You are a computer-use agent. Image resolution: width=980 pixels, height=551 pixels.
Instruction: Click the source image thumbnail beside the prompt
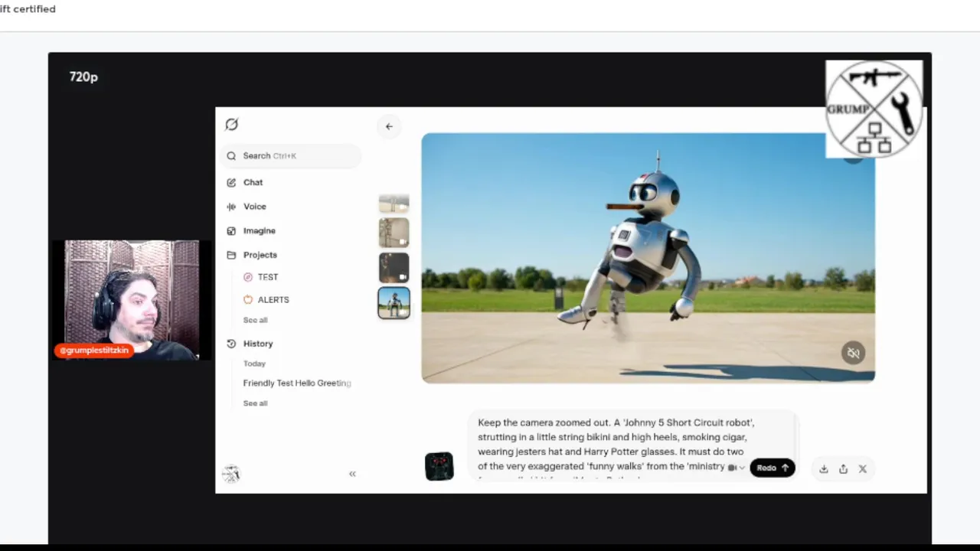pyautogui.click(x=439, y=467)
